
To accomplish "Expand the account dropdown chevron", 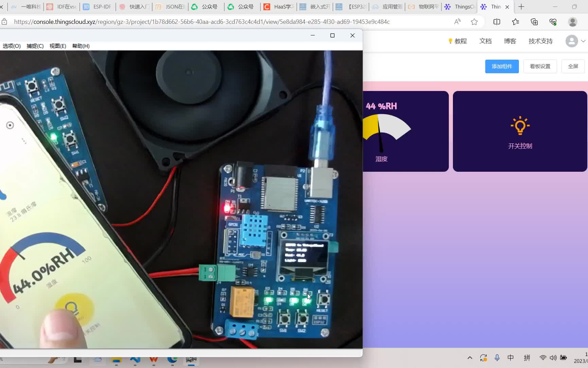I will click(x=583, y=41).
